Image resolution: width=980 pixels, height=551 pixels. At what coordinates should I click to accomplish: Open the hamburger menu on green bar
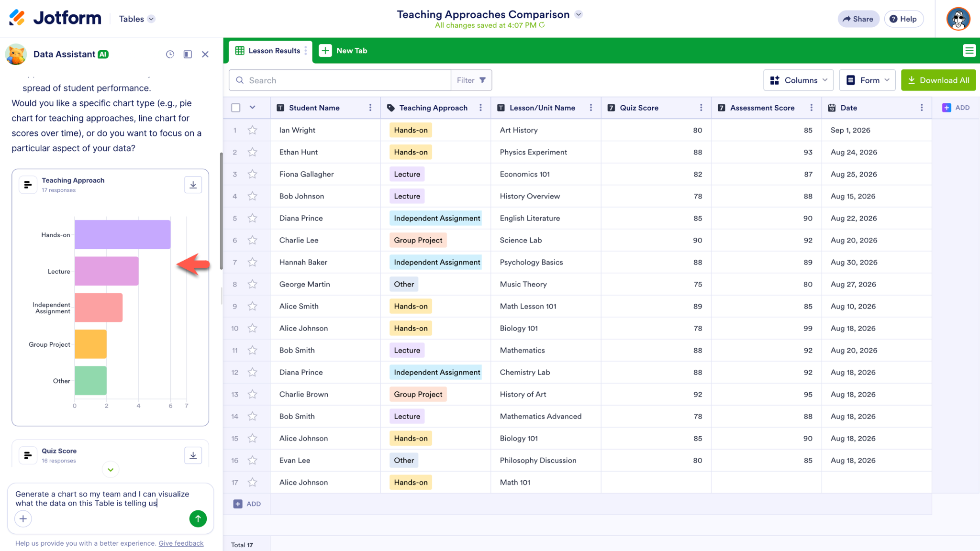[x=969, y=50]
